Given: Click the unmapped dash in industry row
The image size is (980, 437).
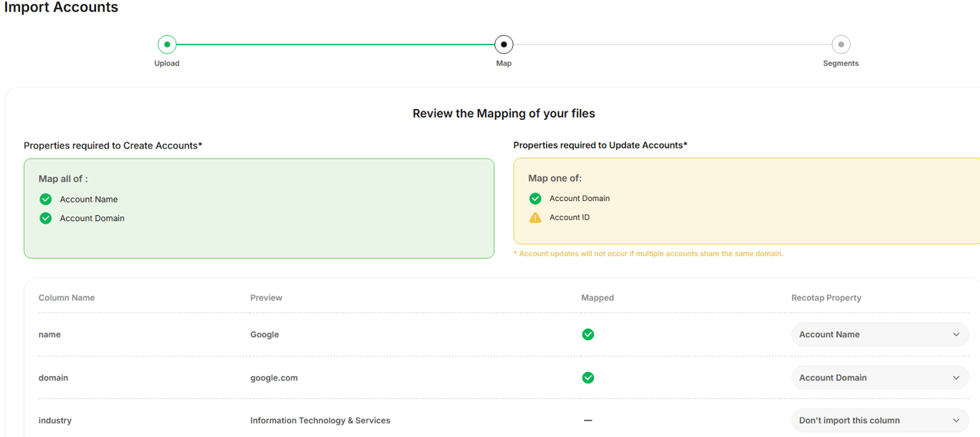Looking at the screenshot, I should 588,420.
